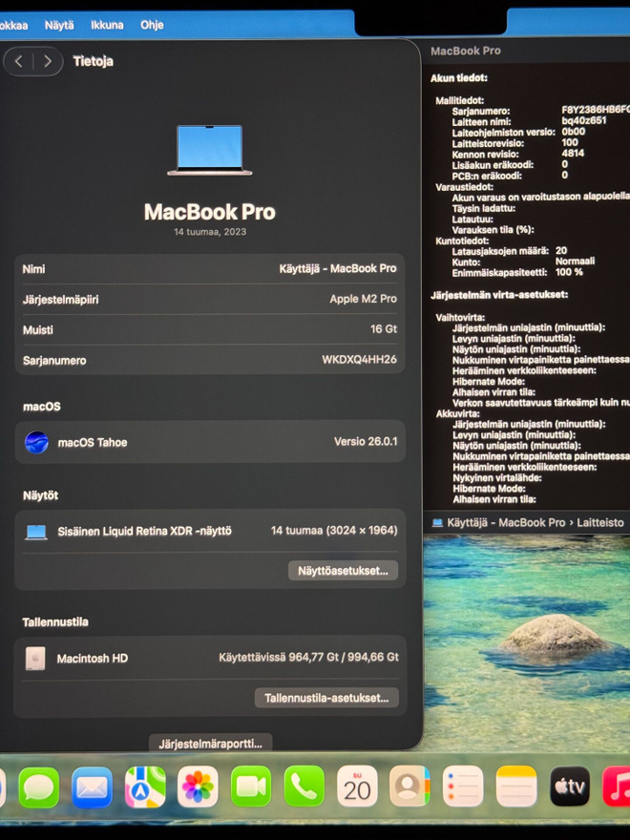The image size is (630, 840).
Task: Click 14 tuumaa, 2023 subtitle
Action: click(x=210, y=232)
